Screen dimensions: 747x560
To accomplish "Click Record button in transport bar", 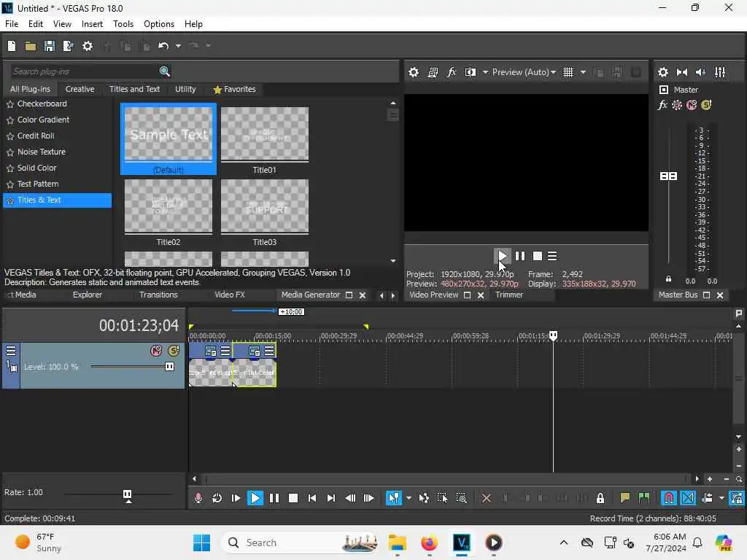I will [x=198, y=498].
